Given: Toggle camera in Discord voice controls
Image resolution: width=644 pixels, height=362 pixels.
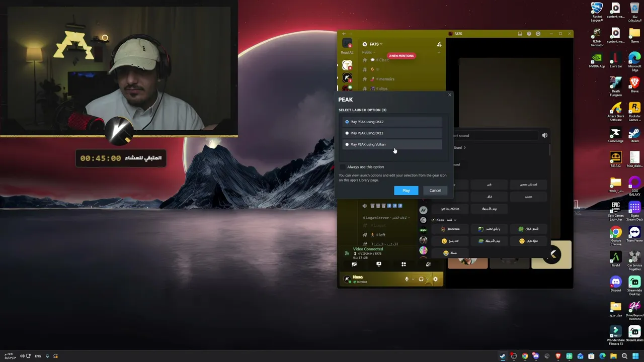Looking at the screenshot, I should click(x=354, y=264).
